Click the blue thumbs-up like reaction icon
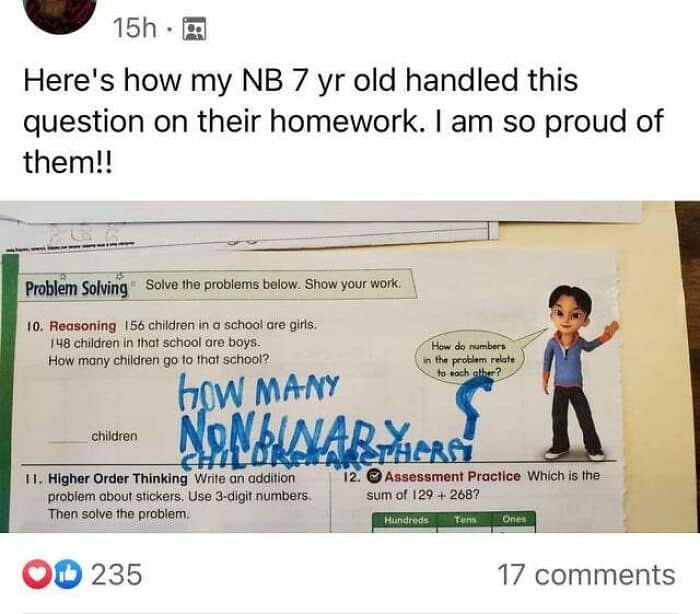Screen dimensions: 700x614 [68, 574]
